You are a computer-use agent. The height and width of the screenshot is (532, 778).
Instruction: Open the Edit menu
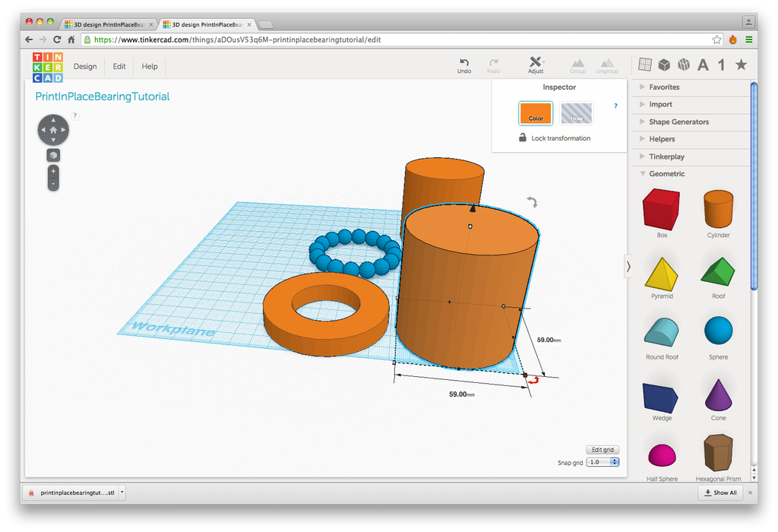119,67
